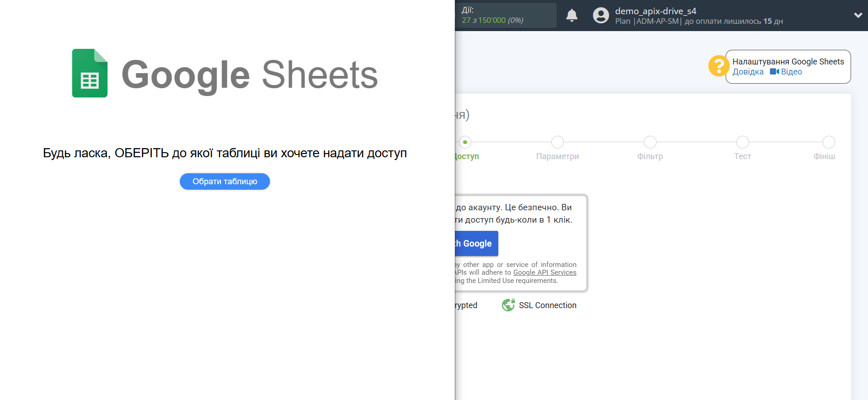This screenshot has width=868, height=400.
Task: Click the 'Фініш' step label
Action: pos(824,156)
